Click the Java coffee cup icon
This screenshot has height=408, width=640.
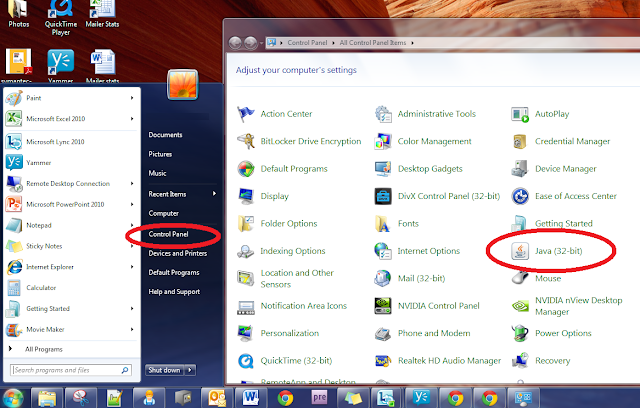[520, 251]
